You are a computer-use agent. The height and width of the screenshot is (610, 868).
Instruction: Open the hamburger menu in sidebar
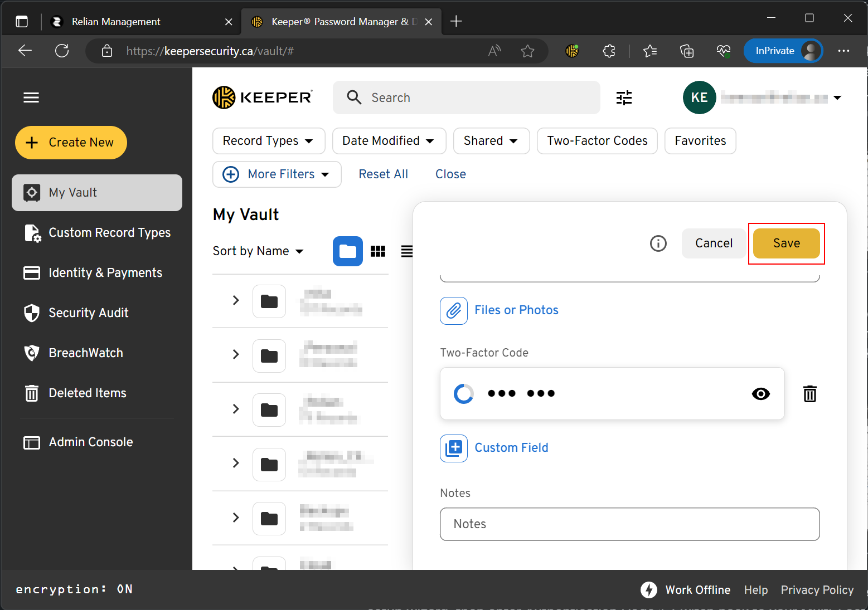click(31, 97)
